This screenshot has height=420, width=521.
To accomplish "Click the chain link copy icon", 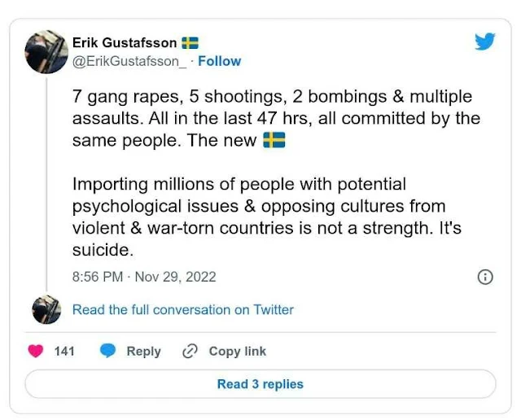I will pos(190,351).
